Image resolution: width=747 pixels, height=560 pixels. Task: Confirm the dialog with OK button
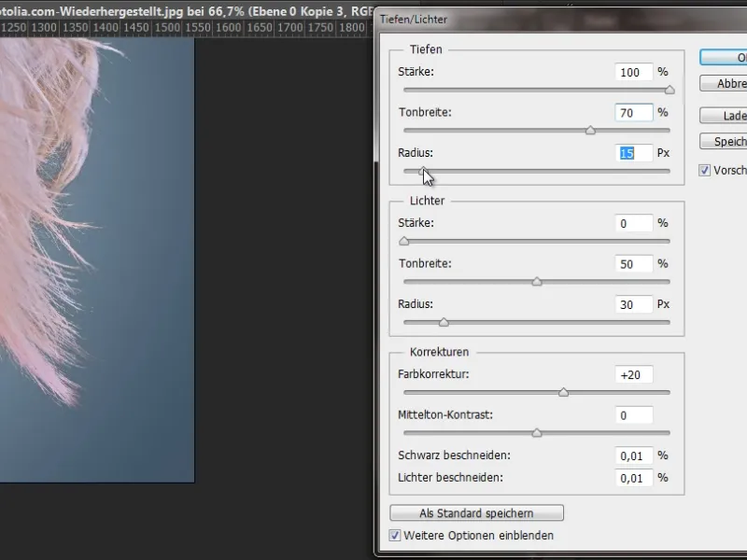[x=723, y=58]
